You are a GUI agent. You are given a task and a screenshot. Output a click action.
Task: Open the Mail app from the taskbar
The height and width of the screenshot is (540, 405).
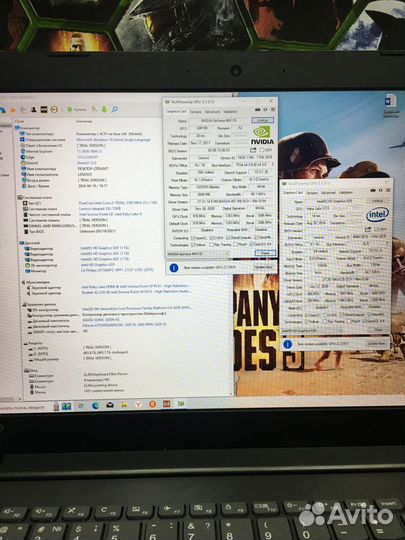[x=110, y=405]
